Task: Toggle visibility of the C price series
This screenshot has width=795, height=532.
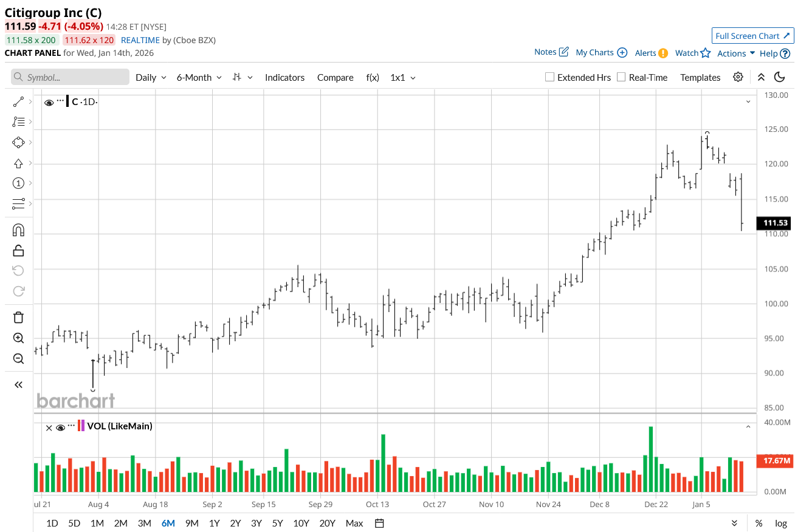Action: 49,102
